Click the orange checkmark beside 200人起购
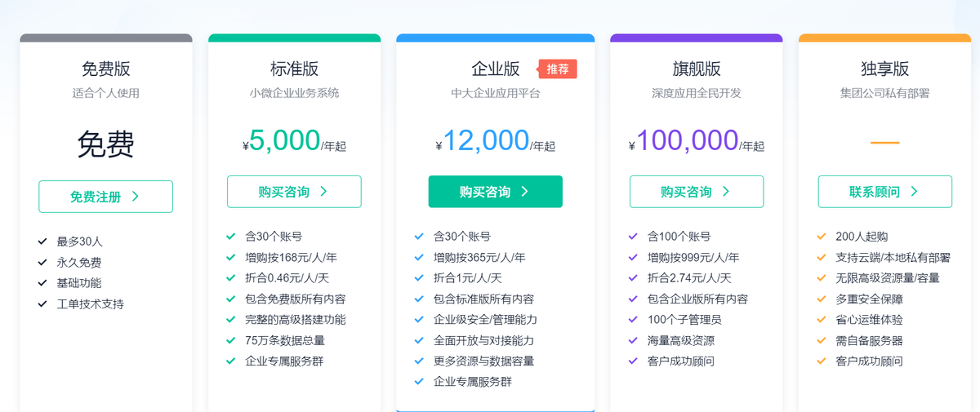The width and height of the screenshot is (980, 412). coord(822,237)
